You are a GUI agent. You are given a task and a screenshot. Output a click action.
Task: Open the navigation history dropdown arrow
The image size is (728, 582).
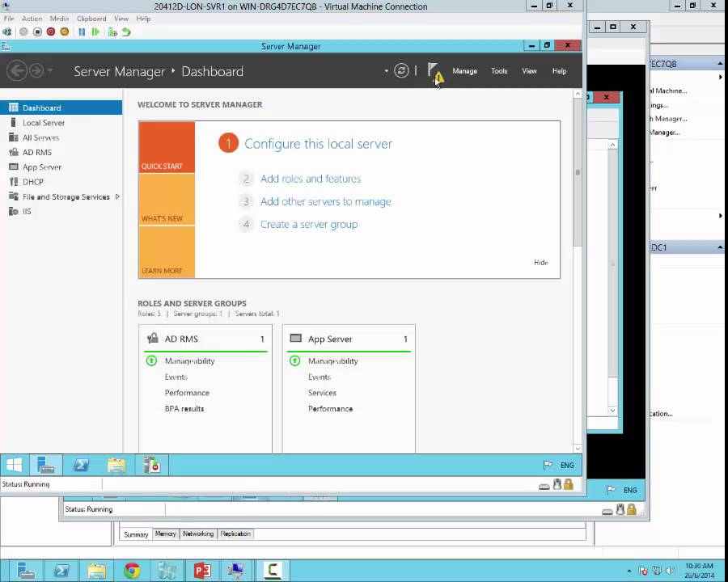(x=49, y=71)
